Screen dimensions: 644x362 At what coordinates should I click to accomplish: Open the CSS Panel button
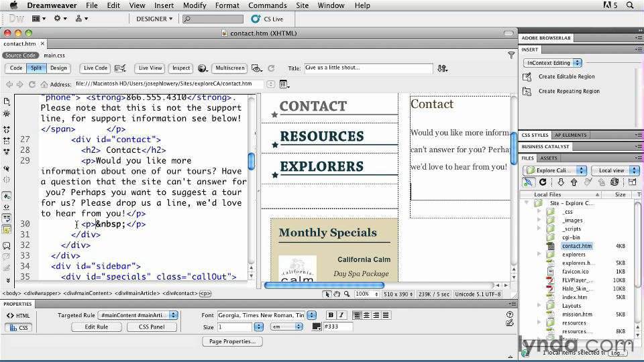pyautogui.click(x=152, y=327)
